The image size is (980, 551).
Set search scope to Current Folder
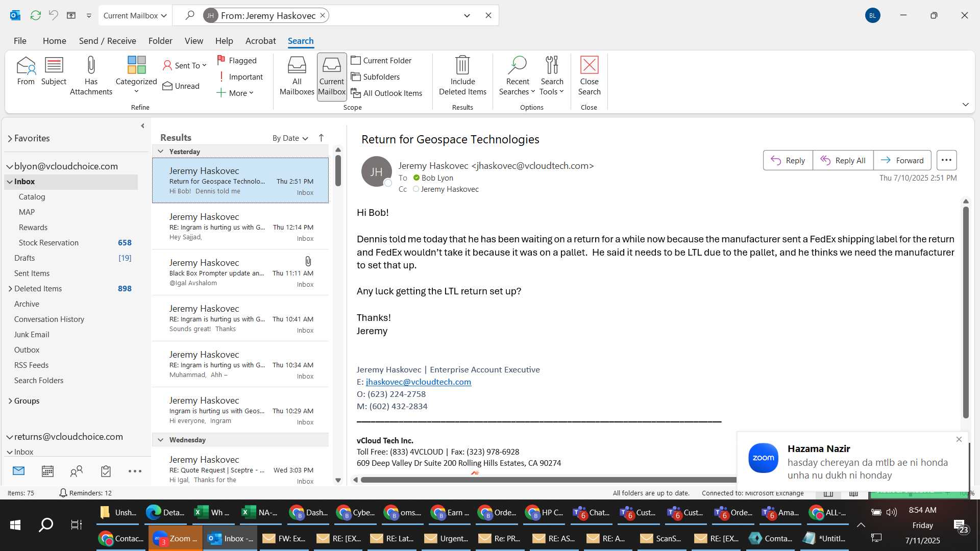click(381, 60)
